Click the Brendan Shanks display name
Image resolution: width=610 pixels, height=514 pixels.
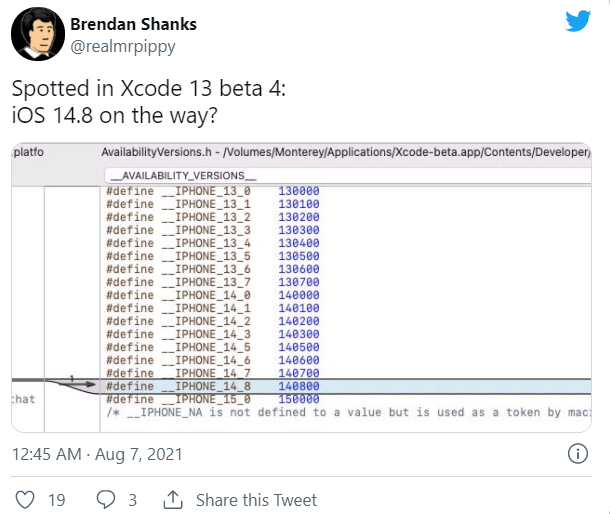pyautogui.click(x=133, y=24)
